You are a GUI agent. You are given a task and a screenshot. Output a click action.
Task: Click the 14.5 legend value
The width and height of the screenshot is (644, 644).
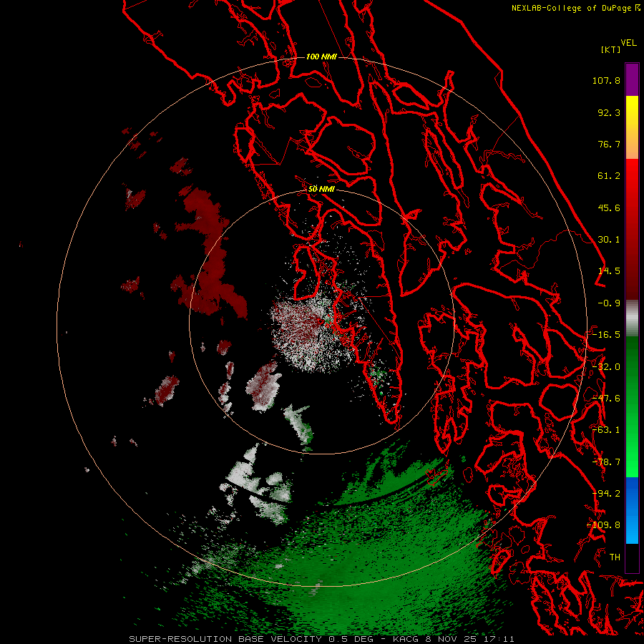[x=609, y=271]
